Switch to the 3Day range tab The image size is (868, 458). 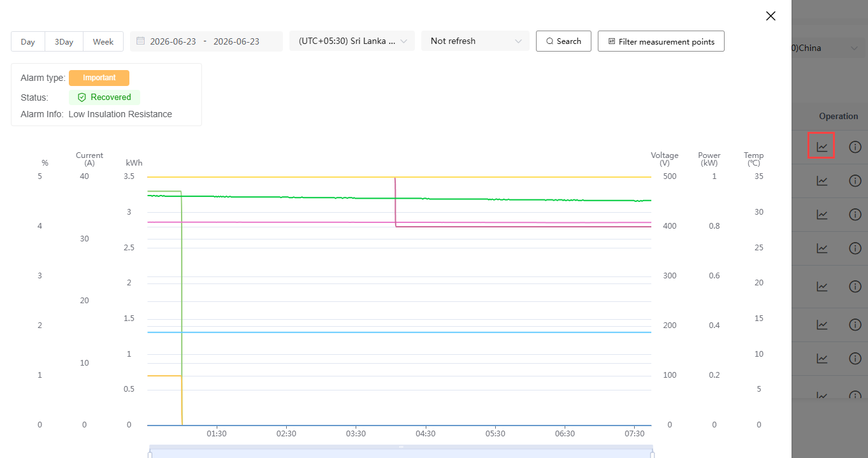64,41
